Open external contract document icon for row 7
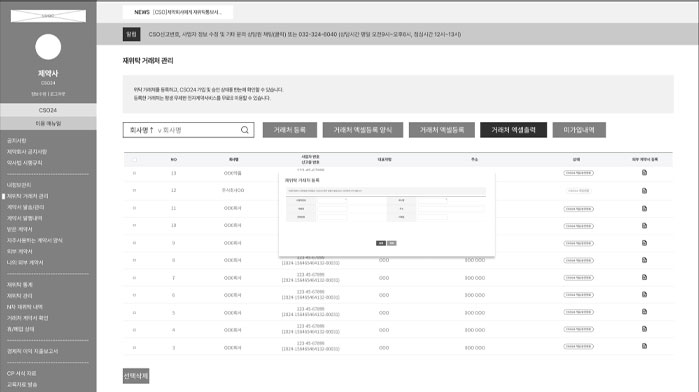The image size is (699, 392). tap(644, 277)
